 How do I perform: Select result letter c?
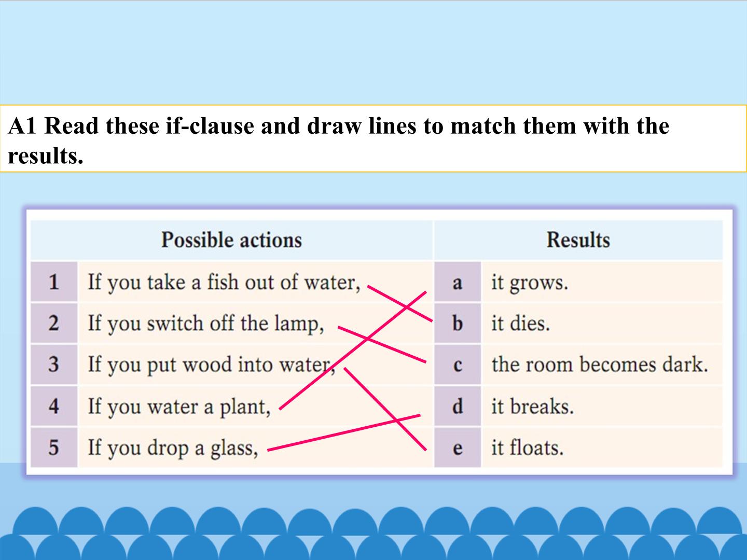click(458, 365)
